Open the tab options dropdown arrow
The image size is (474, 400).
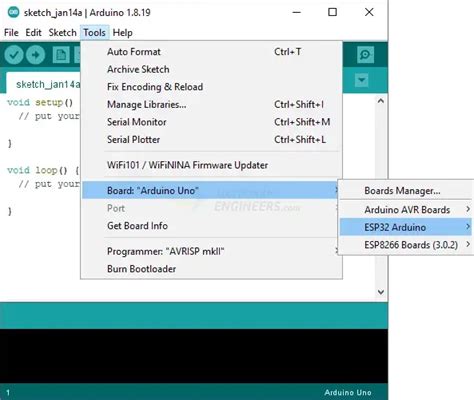coord(362,80)
